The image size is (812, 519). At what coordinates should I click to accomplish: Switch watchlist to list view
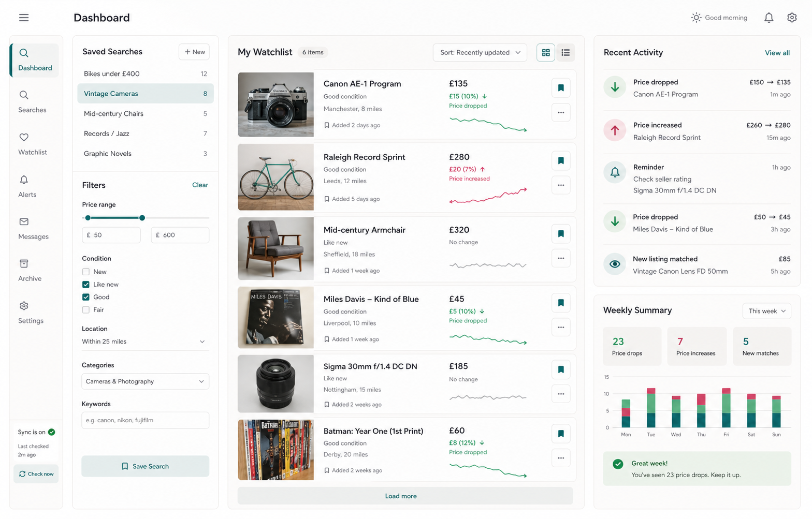coord(565,52)
